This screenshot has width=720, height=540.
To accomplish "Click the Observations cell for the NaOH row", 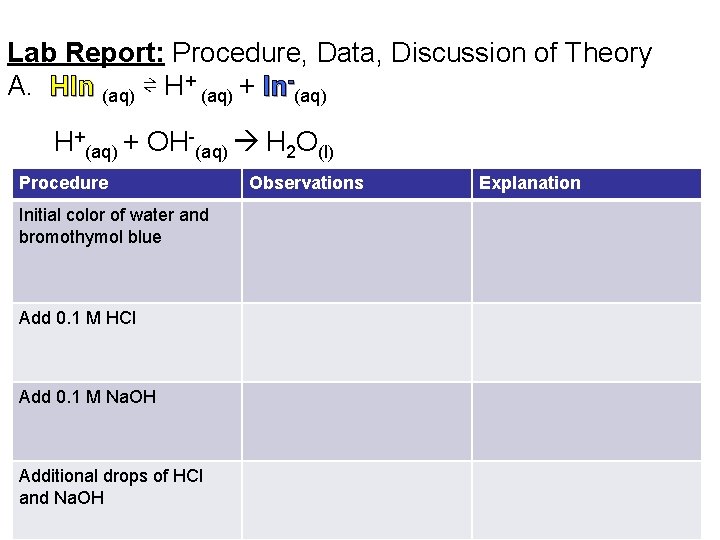I will (x=356, y=421).
